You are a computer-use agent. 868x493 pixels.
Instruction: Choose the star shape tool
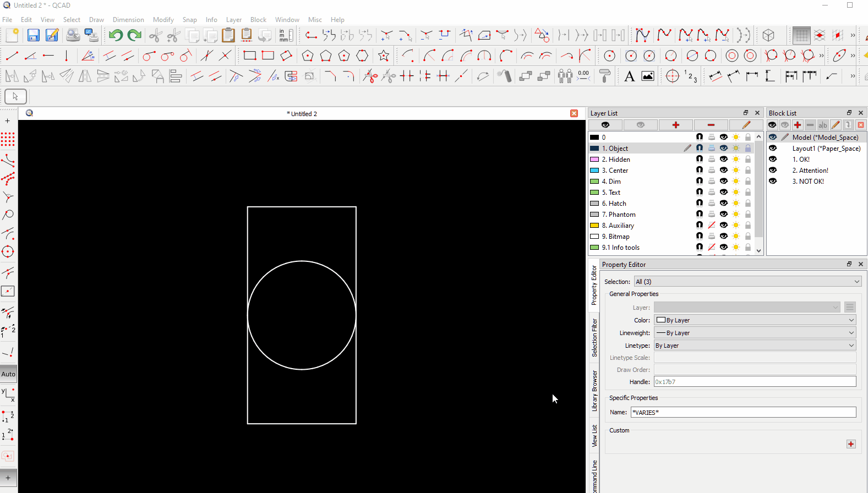[x=384, y=56]
